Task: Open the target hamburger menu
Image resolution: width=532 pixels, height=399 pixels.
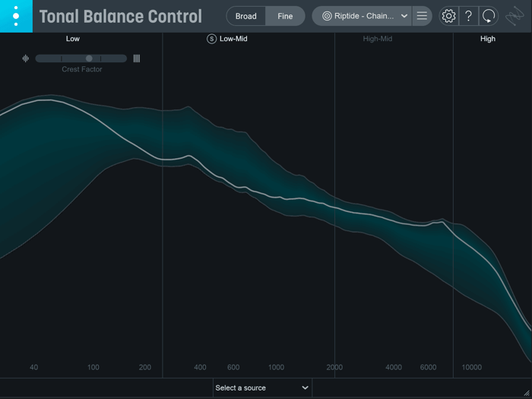Action: pos(422,16)
